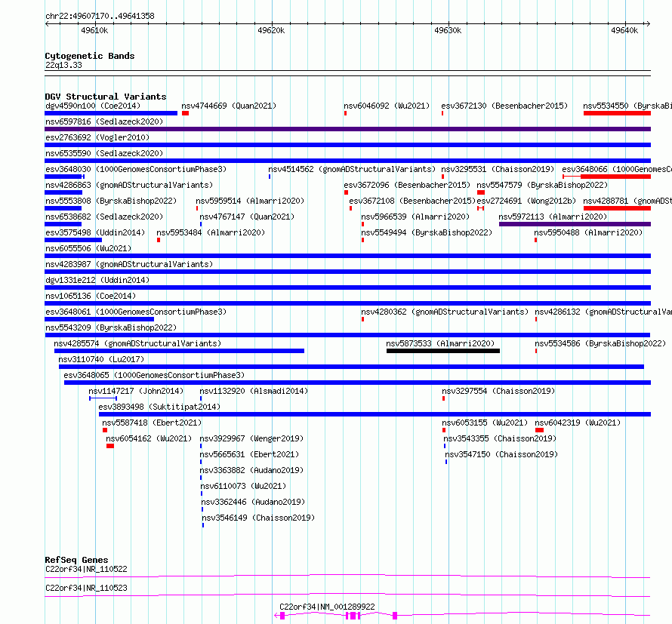
Task: Click esv3672130 (Besenbacher2015) label
Action: click(504, 106)
